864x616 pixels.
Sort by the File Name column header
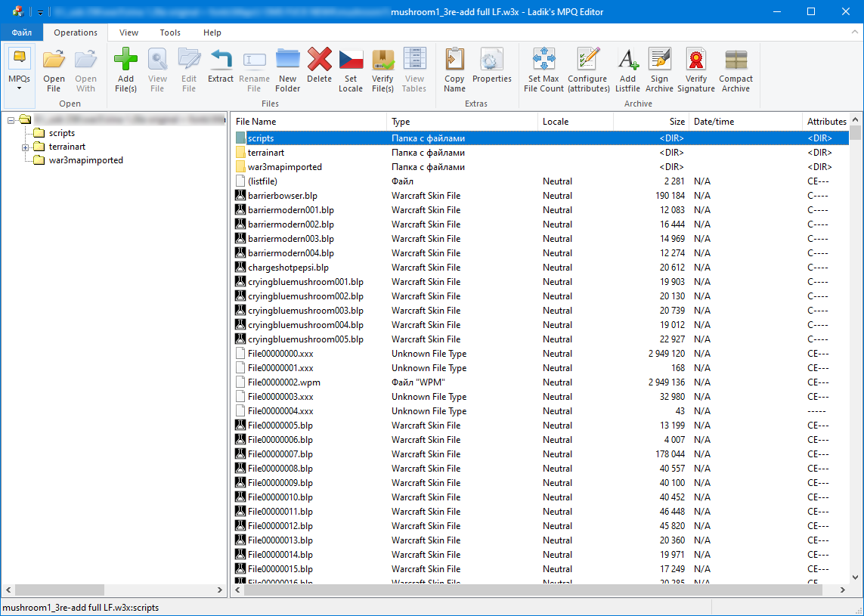pyautogui.click(x=309, y=122)
